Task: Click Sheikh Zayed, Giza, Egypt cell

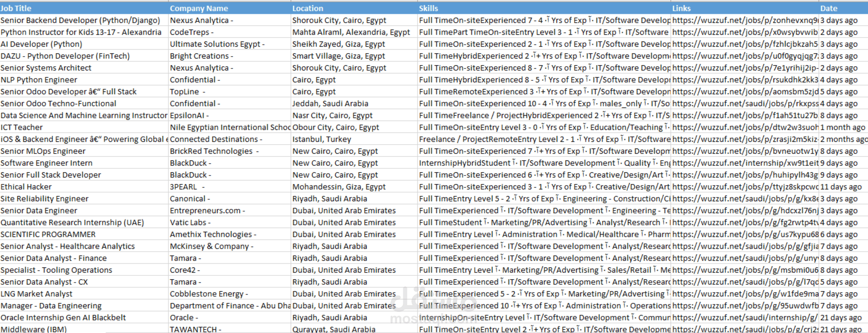Action: coord(354,44)
